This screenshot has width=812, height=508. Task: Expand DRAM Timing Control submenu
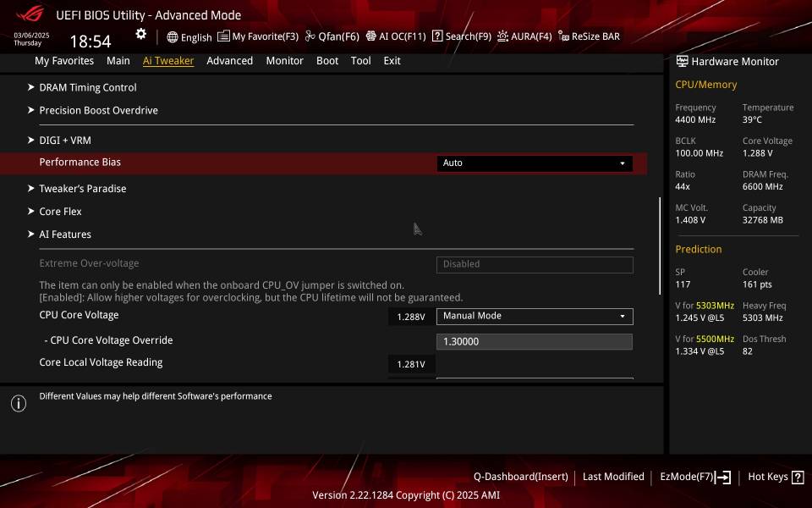click(x=88, y=87)
